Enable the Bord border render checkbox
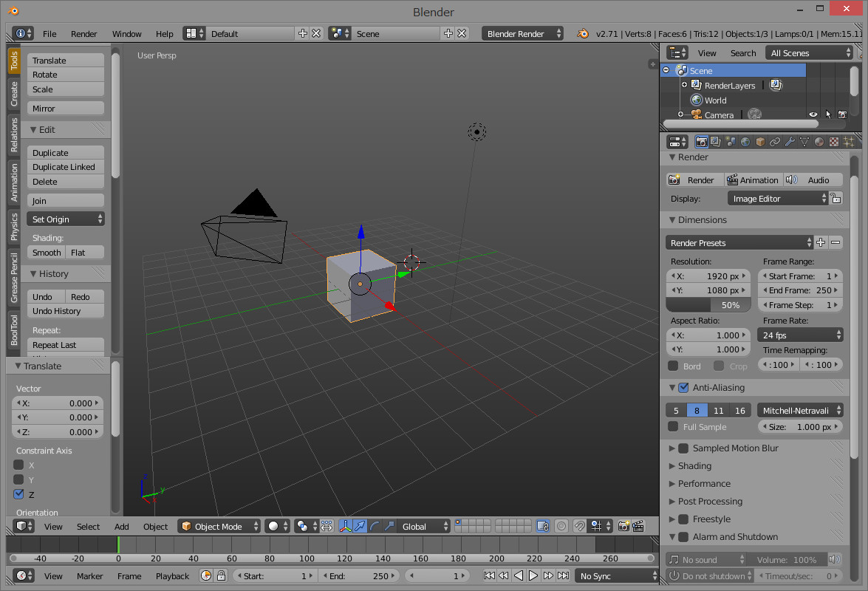868x591 pixels. [673, 366]
